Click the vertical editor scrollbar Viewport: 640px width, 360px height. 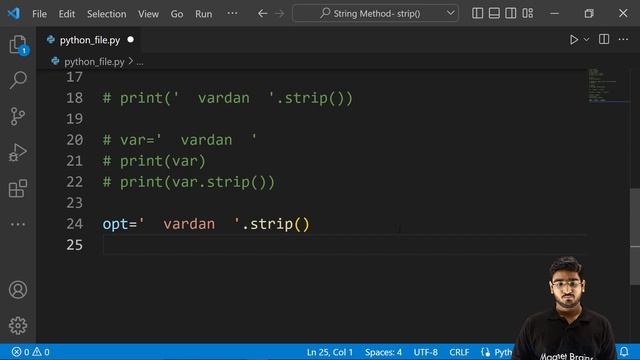[x=635, y=237]
